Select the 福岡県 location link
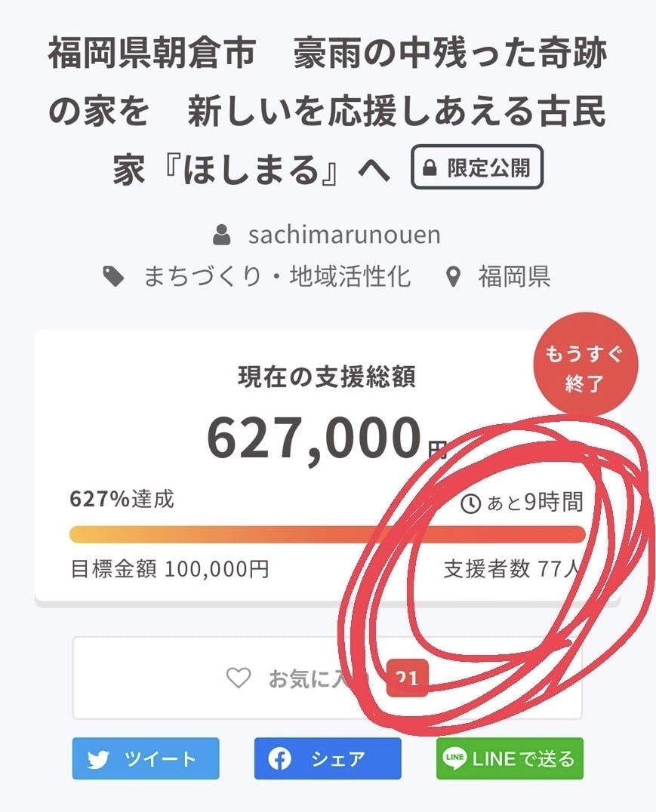 click(514, 277)
